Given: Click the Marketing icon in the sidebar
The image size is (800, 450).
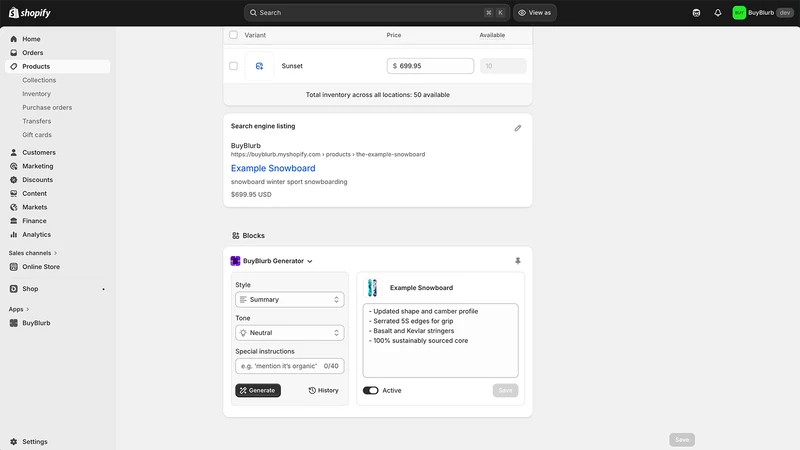Looking at the screenshot, I should pos(14,166).
